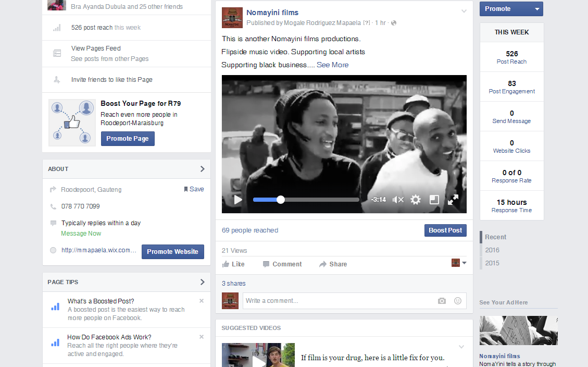Click the Write a comment field
The height and width of the screenshot is (367, 588).
tap(354, 301)
